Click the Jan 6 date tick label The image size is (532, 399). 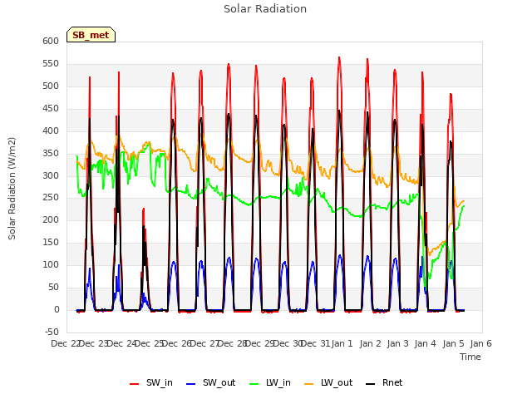480,343
